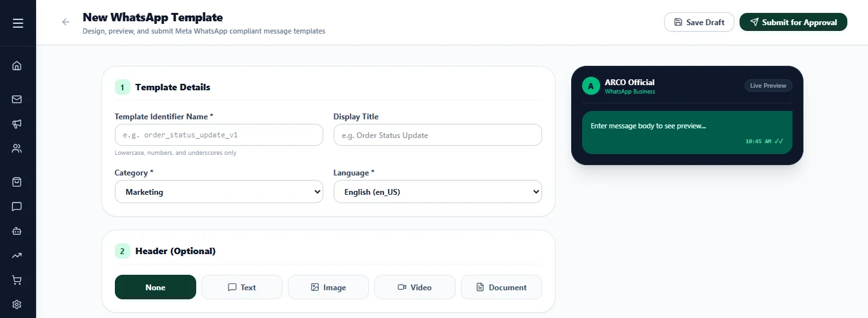The image size is (868, 318).
Task: Open the hamburger menu in sidebar
Action: 17,23
